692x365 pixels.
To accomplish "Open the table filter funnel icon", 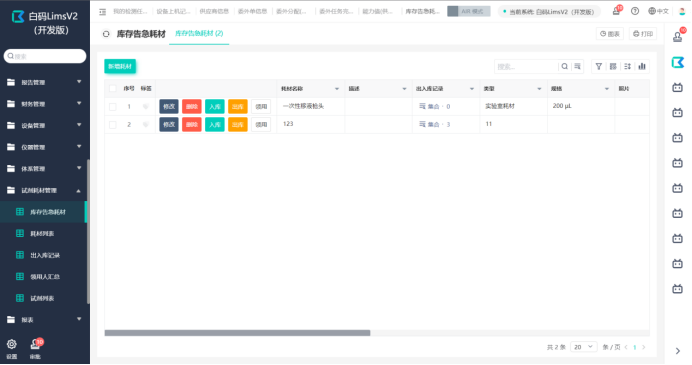I will (x=598, y=66).
